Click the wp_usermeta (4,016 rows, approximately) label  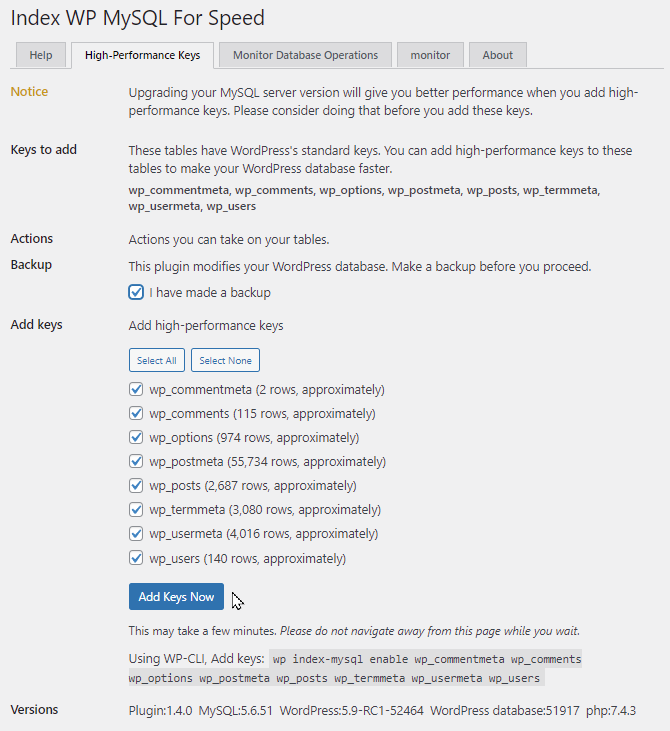tap(263, 534)
